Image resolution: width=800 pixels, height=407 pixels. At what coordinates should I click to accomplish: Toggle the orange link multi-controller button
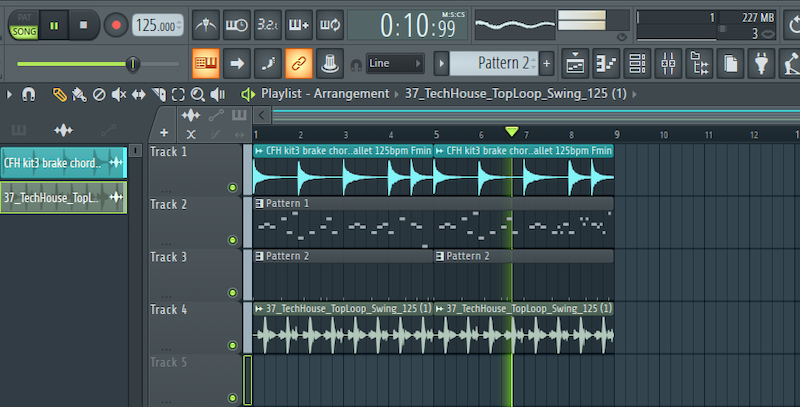tap(298, 64)
